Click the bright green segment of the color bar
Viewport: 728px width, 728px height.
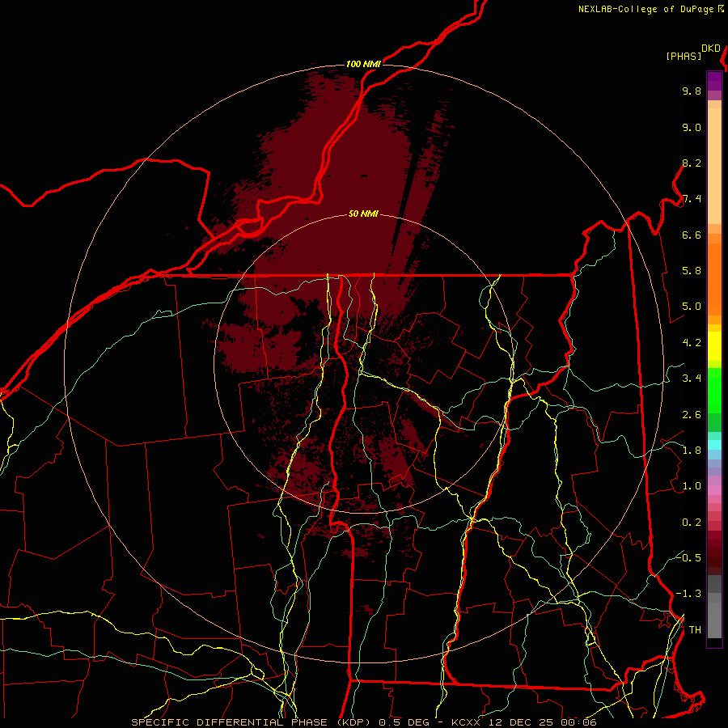(714, 390)
